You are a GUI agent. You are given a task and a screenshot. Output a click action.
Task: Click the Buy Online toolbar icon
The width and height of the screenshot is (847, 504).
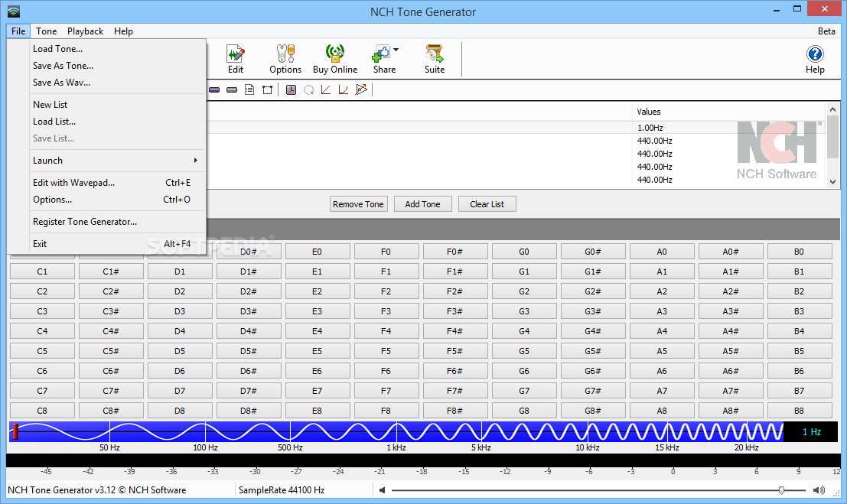[x=335, y=59]
